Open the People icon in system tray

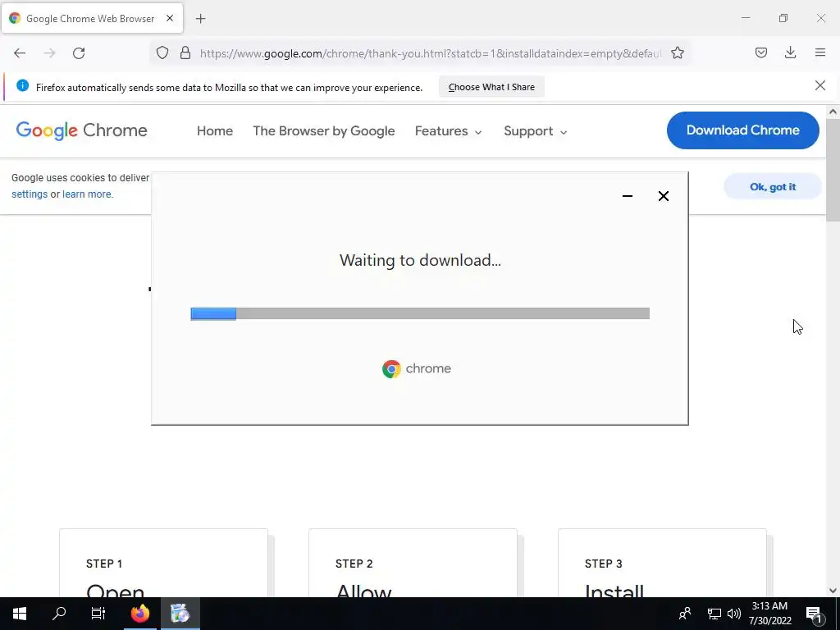tap(685, 614)
